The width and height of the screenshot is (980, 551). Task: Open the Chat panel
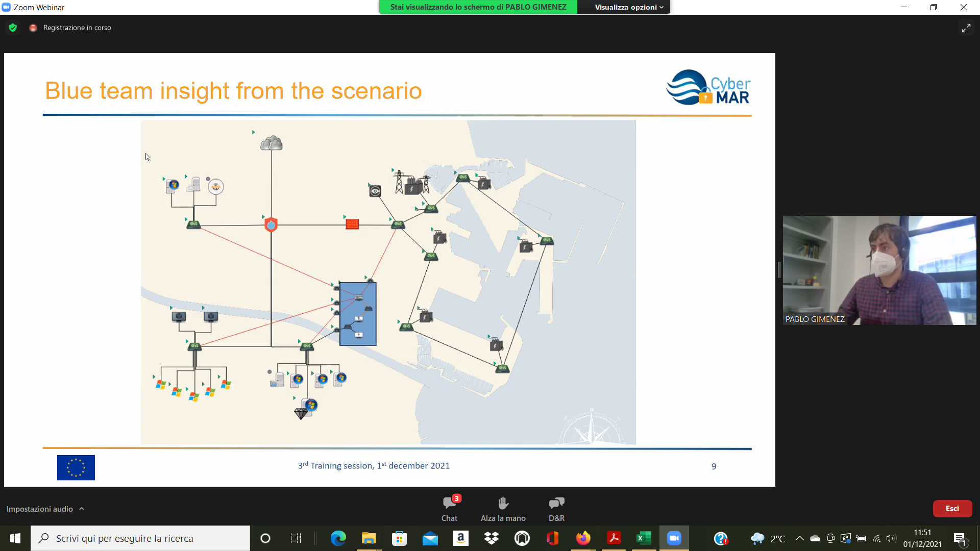click(449, 508)
